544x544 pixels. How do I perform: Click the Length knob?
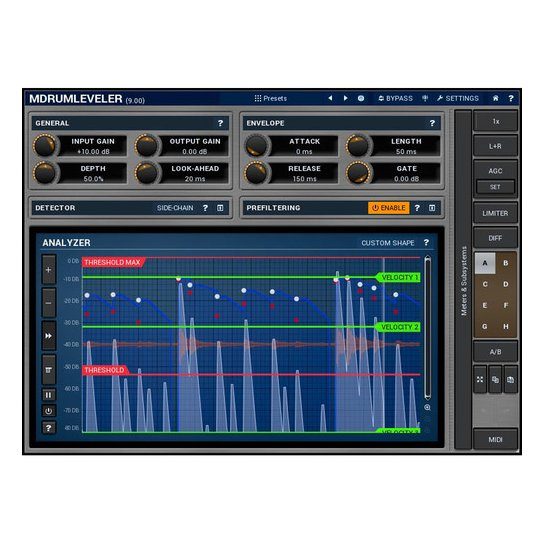358,146
